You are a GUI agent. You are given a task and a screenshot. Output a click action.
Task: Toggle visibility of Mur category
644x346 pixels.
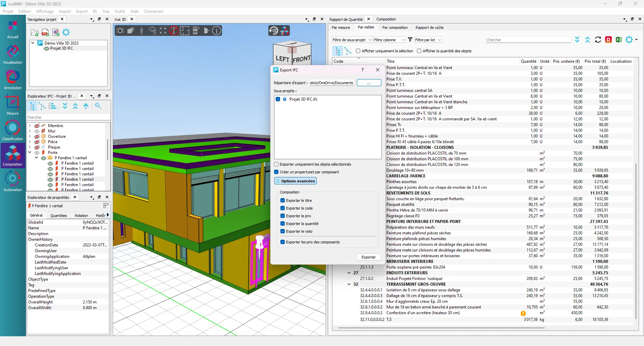coord(37,131)
